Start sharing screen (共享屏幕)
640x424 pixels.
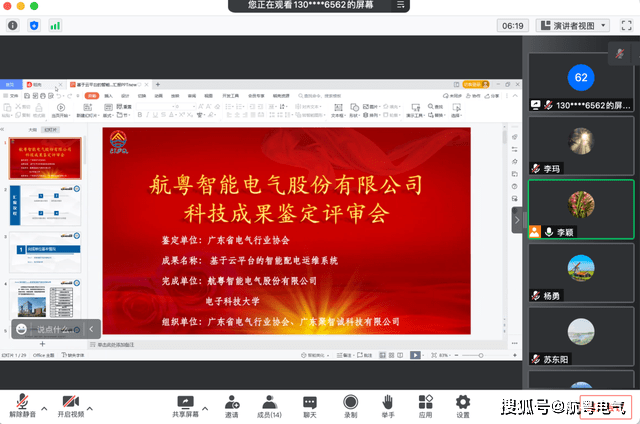[x=185, y=406]
